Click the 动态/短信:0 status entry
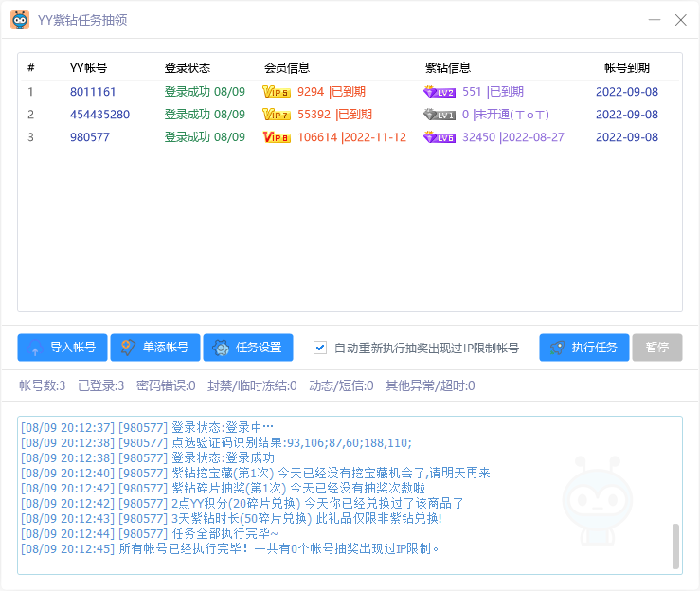Screen dimensions: 700x591 [x=341, y=385]
